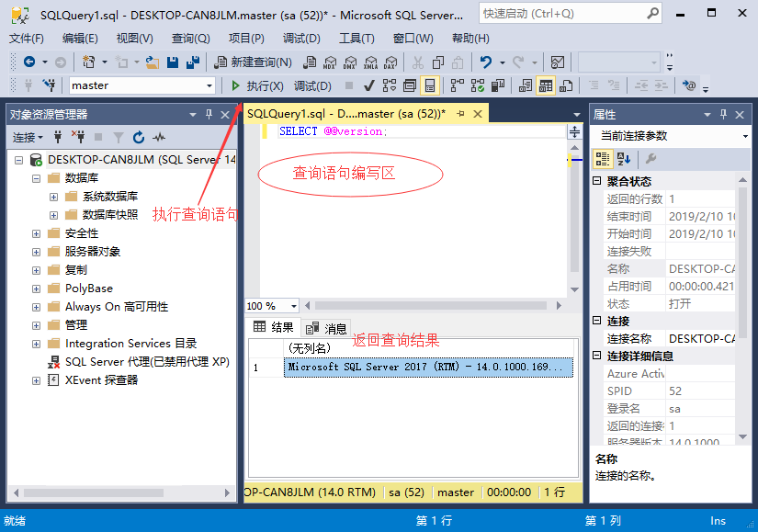The image size is (758, 532).
Task: Collapse the 数据库 folder node
Action: (x=36, y=178)
